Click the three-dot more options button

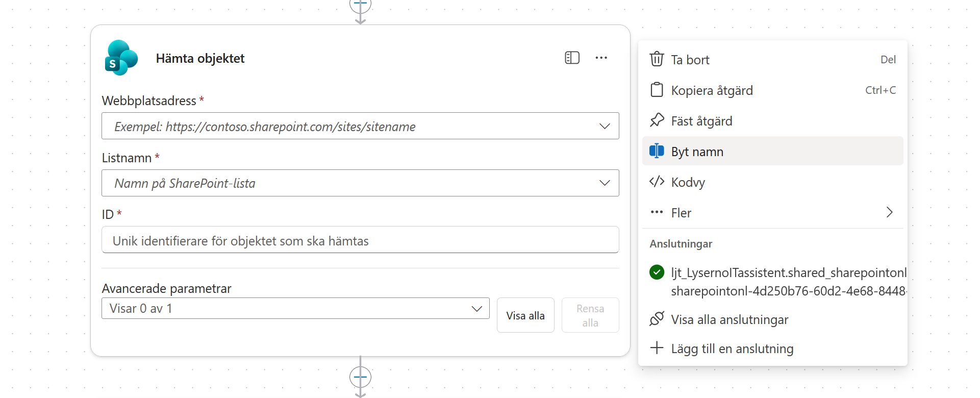coord(601,58)
